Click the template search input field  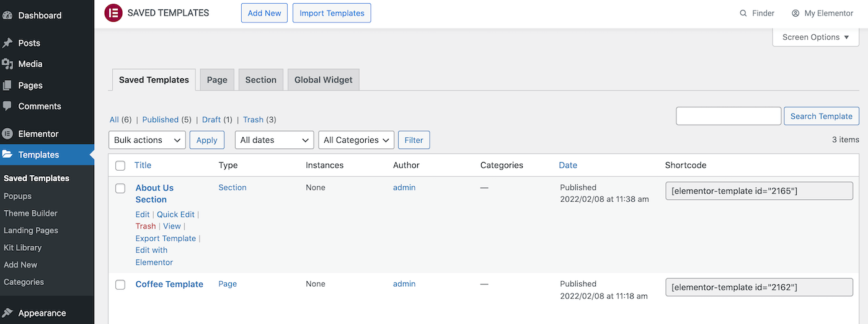(728, 116)
